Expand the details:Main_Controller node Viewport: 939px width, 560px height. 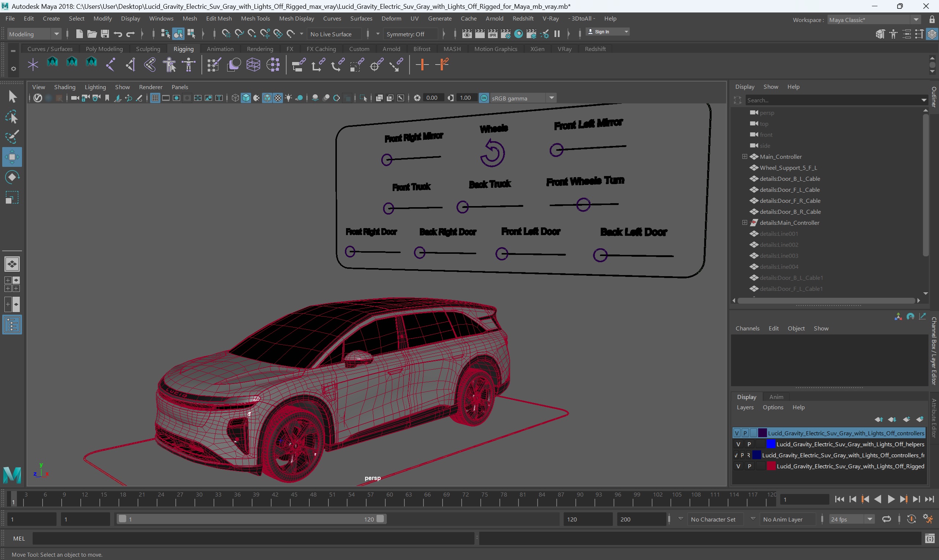coord(745,223)
